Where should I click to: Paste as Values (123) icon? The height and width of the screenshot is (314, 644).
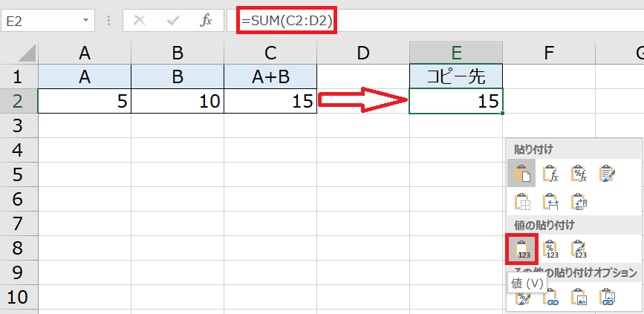[521, 249]
